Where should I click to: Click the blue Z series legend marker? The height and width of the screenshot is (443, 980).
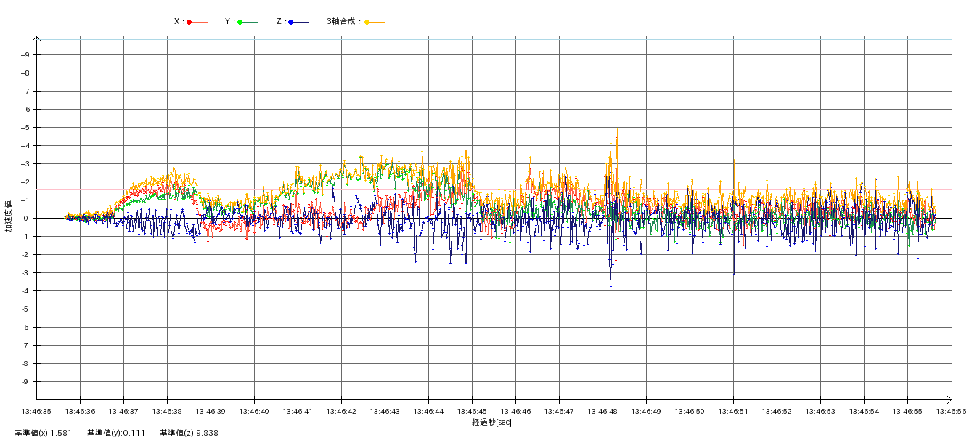[x=291, y=22]
